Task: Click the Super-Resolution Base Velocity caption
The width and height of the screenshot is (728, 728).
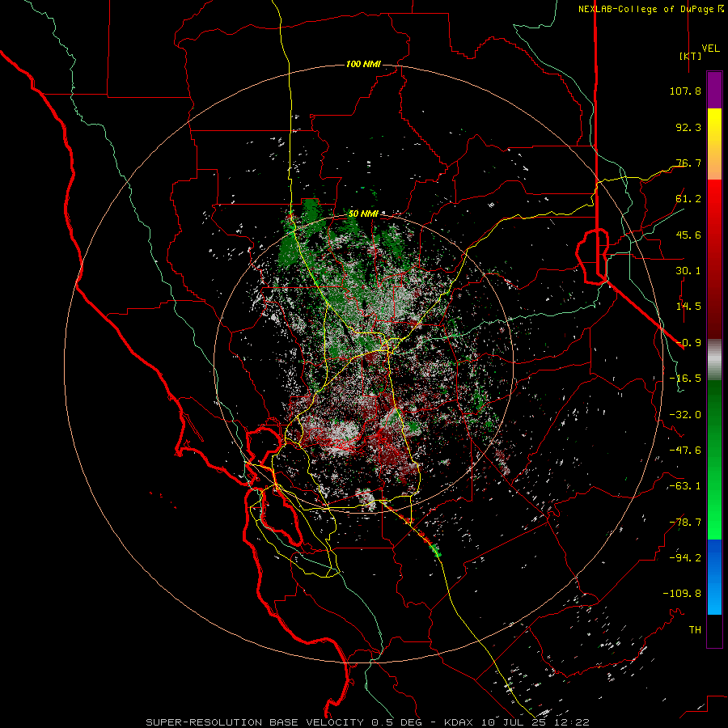Action: [x=367, y=722]
